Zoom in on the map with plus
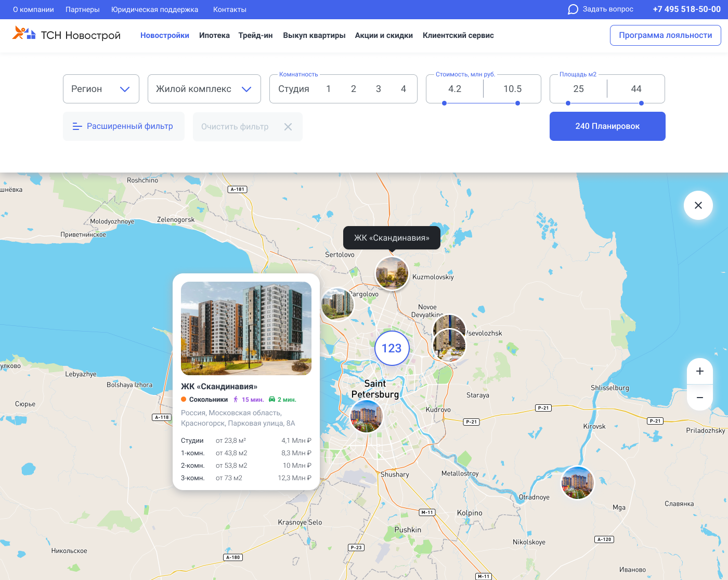The height and width of the screenshot is (580, 728). (700, 371)
